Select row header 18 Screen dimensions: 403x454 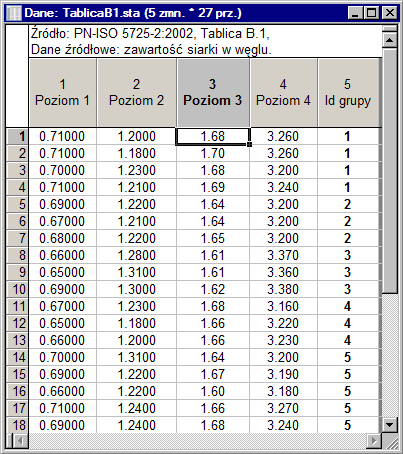pos(17,425)
